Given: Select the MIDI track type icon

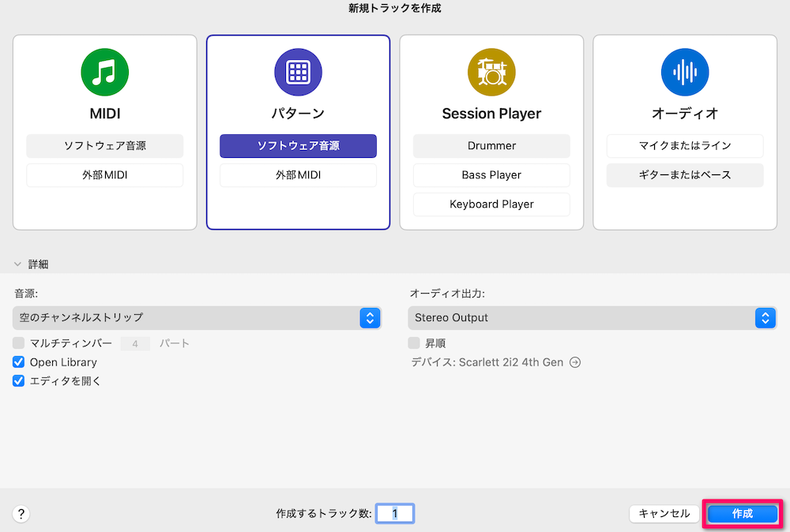Looking at the screenshot, I should (104, 72).
